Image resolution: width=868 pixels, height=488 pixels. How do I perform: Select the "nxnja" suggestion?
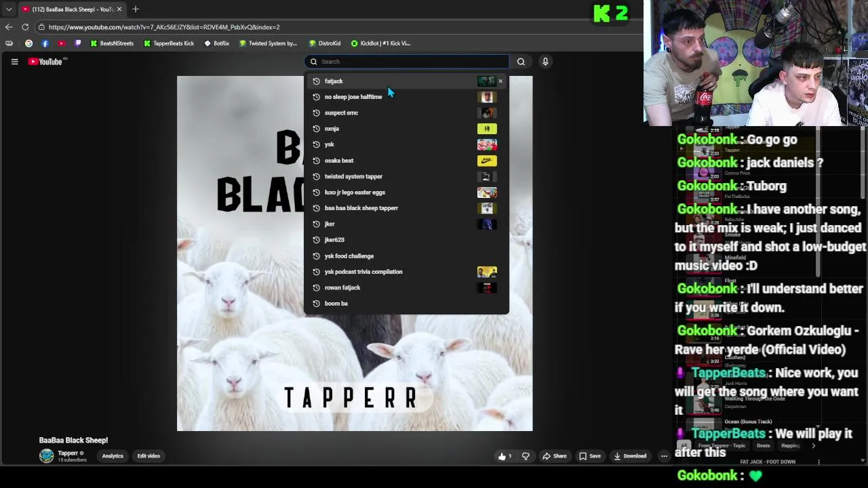click(406, 129)
